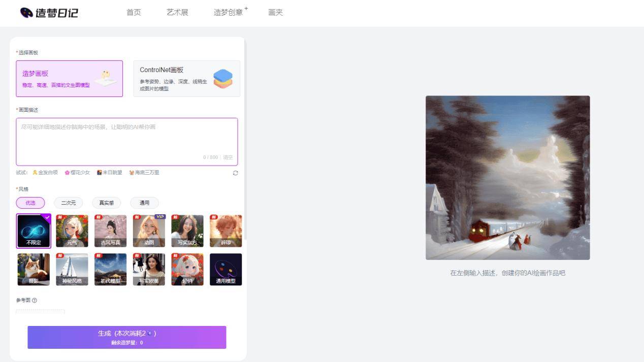Open the 画夹 page
Viewport: 644px width, 362px height.
click(275, 13)
